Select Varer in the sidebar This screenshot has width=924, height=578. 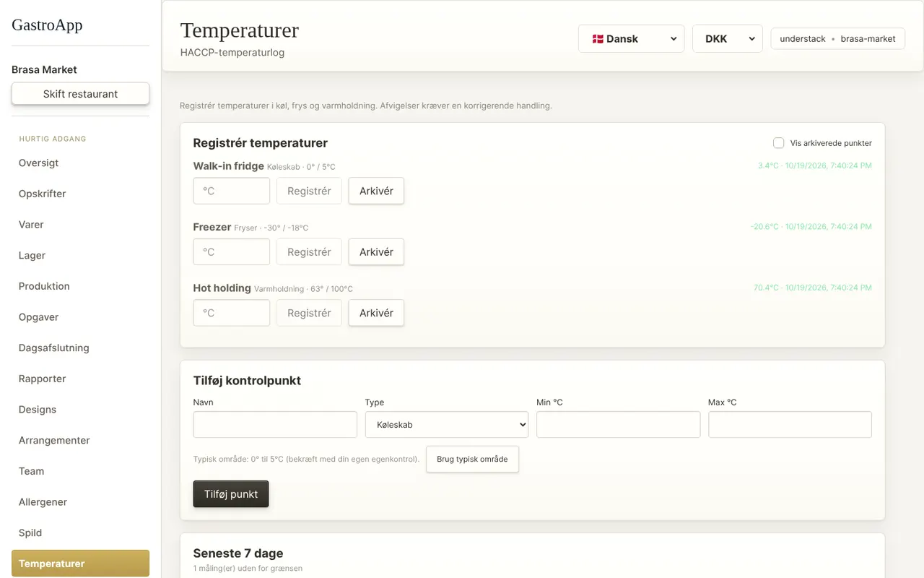tap(80, 225)
